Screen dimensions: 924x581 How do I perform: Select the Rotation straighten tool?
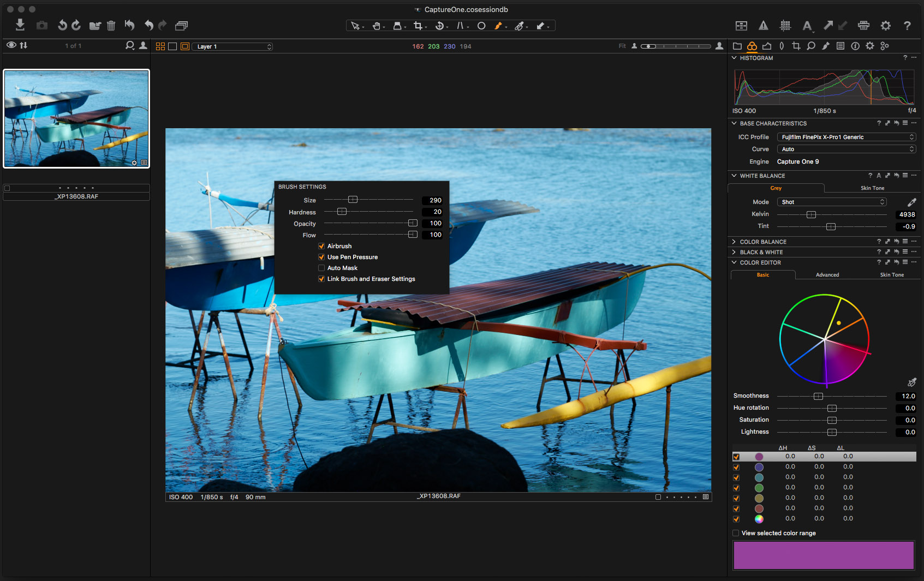439,26
